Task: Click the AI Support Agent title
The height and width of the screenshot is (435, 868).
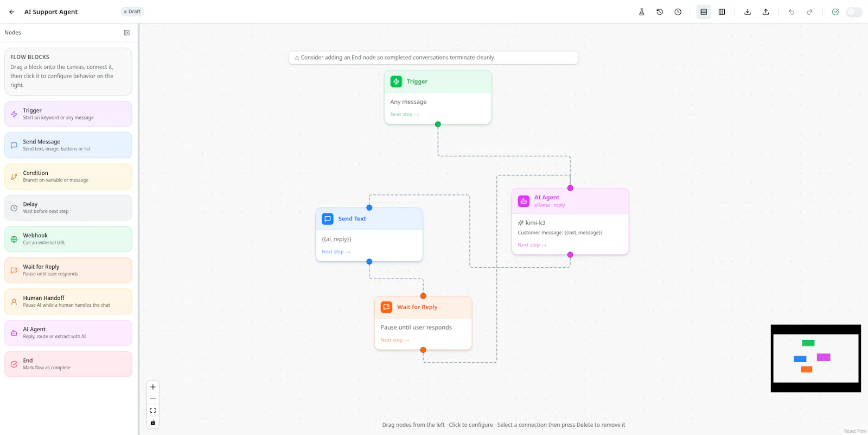Action: (x=51, y=11)
